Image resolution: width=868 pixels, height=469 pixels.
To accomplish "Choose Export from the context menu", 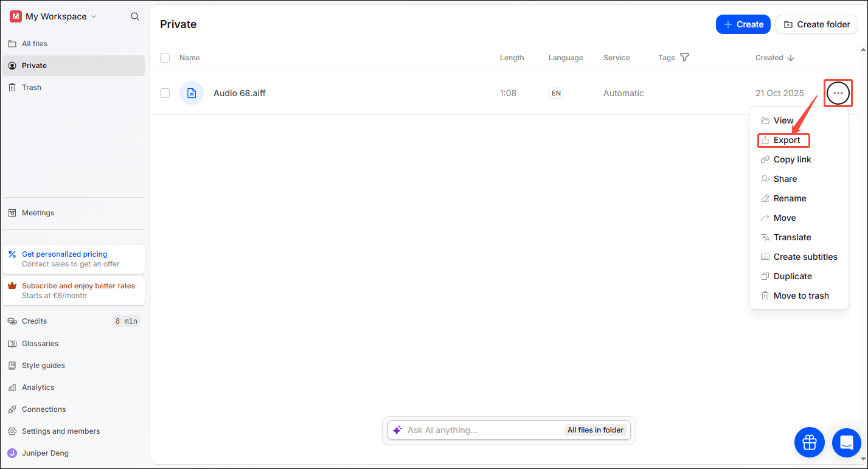I will 799,140.
